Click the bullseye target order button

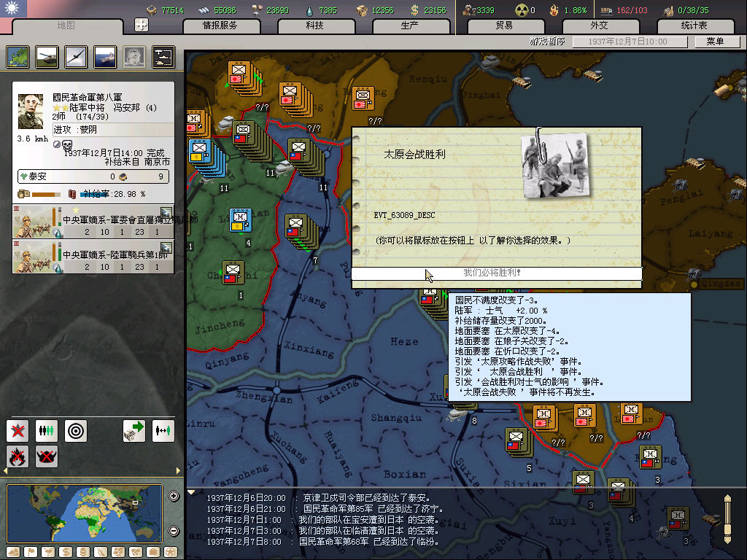[76, 430]
